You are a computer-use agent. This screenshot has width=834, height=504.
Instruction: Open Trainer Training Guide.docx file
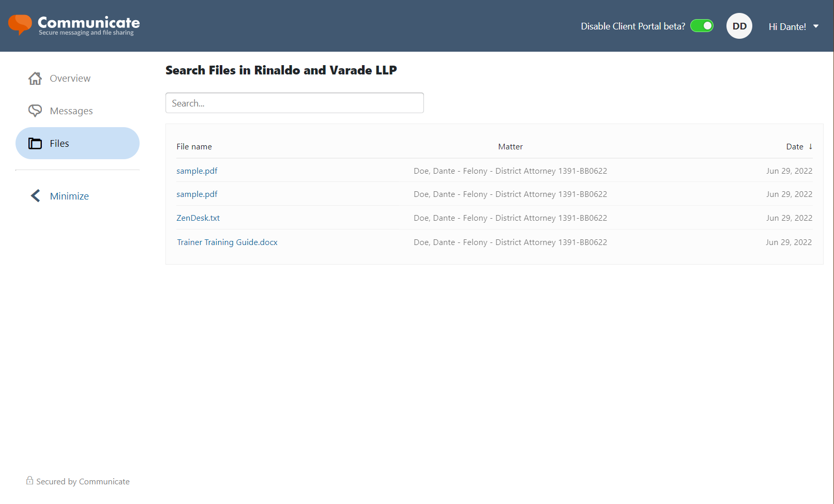227,242
